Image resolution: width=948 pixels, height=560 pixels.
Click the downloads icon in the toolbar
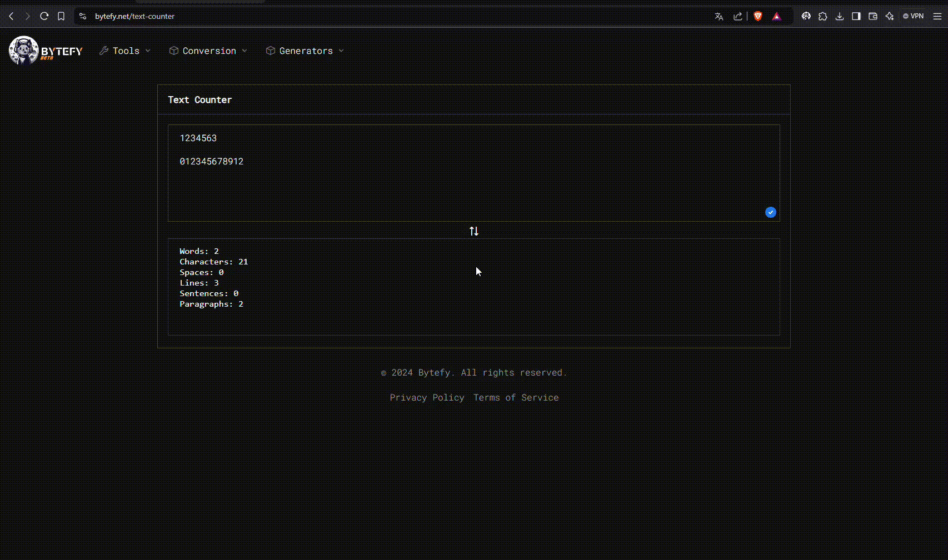[840, 16]
